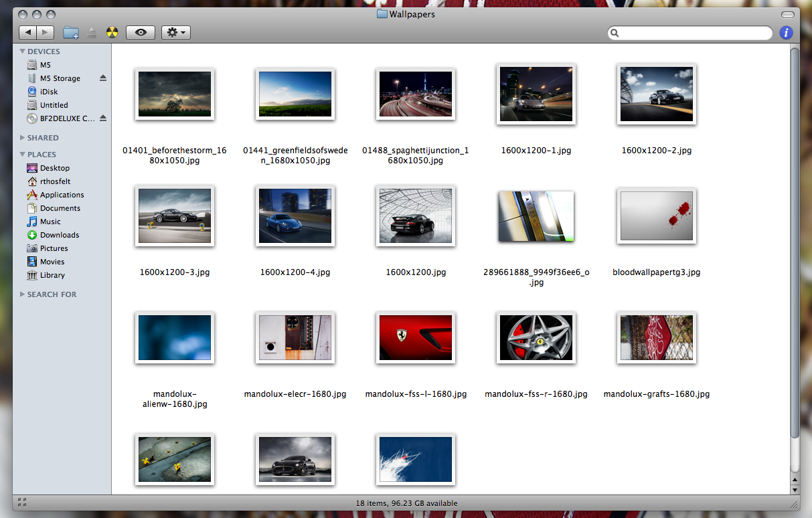Select the yellow flower wallpaper thumbnail
Viewport: 812px width, 518px height.
coord(175,459)
